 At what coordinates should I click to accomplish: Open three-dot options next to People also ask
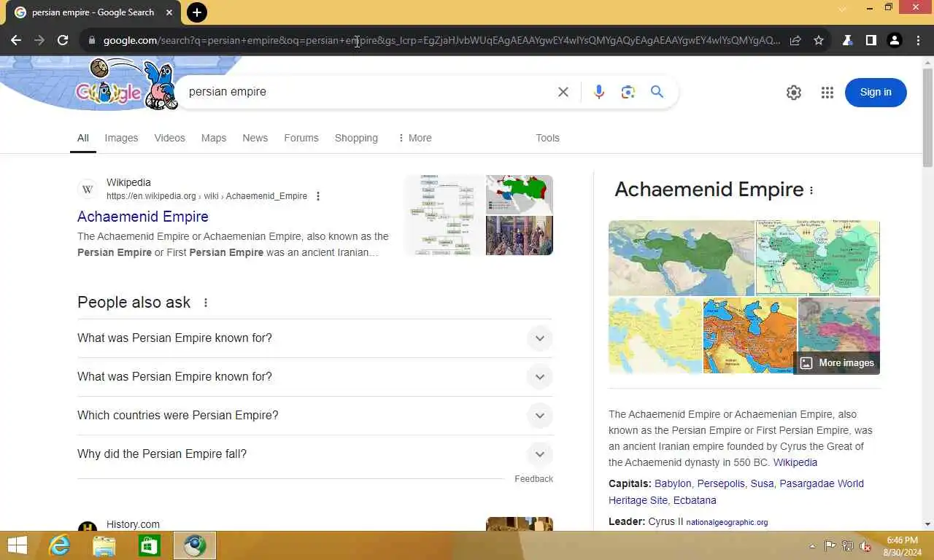tap(206, 303)
